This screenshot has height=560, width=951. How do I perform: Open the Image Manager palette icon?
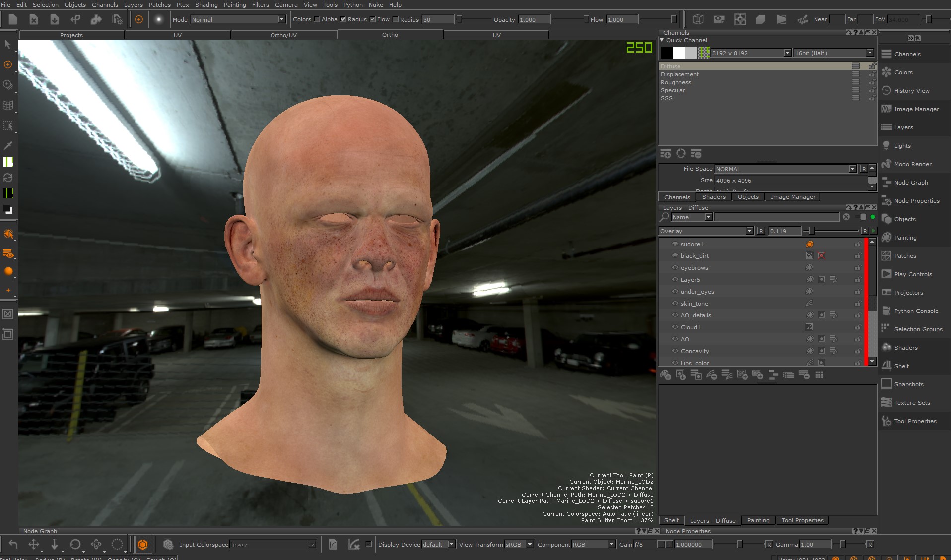[886, 109]
